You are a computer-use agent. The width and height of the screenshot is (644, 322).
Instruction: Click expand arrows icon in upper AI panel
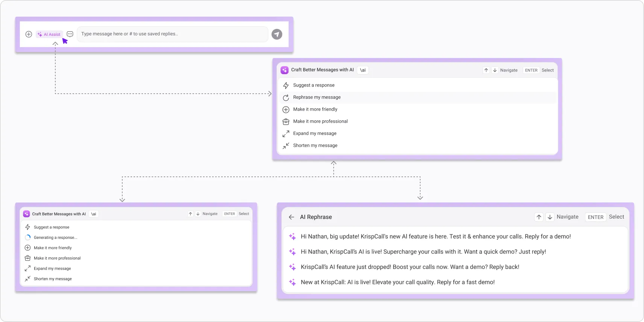click(x=286, y=134)
